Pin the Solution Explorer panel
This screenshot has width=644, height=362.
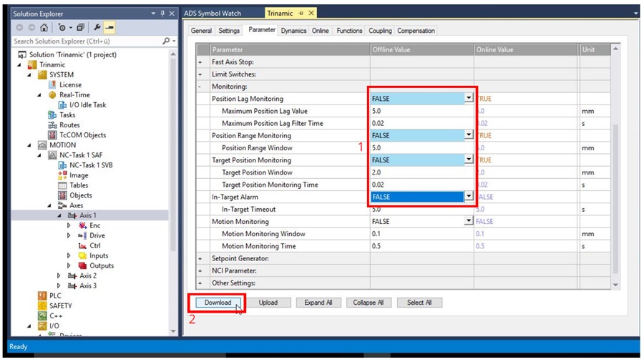point(162,14)
